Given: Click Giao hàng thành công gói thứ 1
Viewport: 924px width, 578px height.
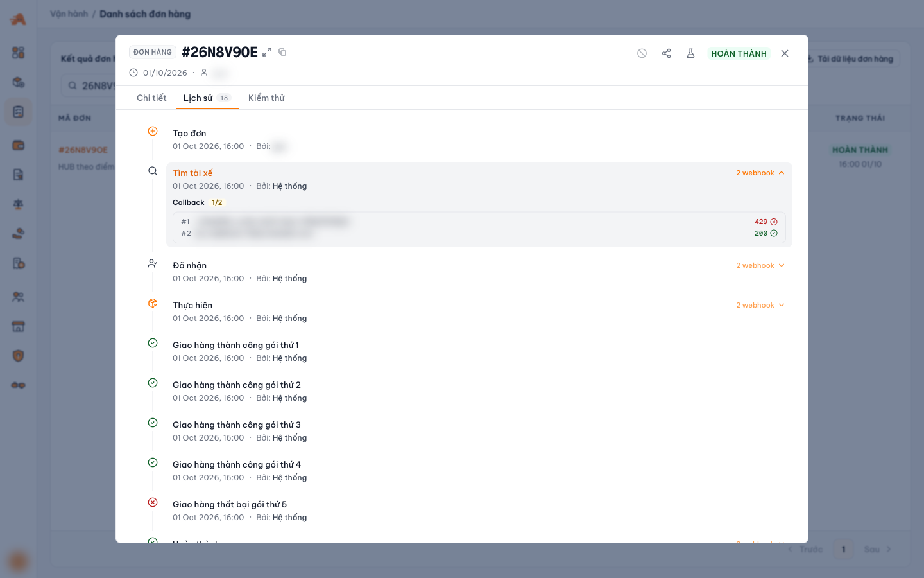Looking at the screenshot, I should click(235, 345).
